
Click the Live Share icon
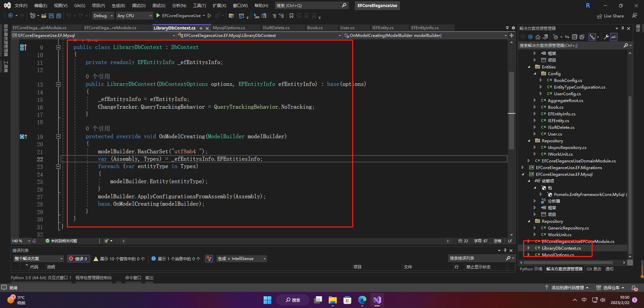(610, 16)
